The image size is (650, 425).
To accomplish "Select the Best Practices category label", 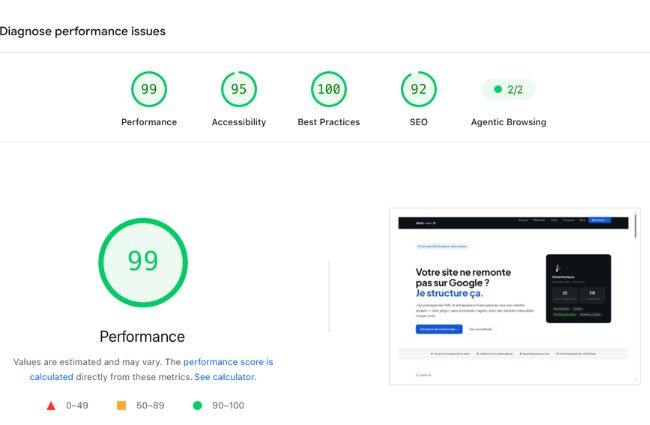I will (x=329, y=122).
